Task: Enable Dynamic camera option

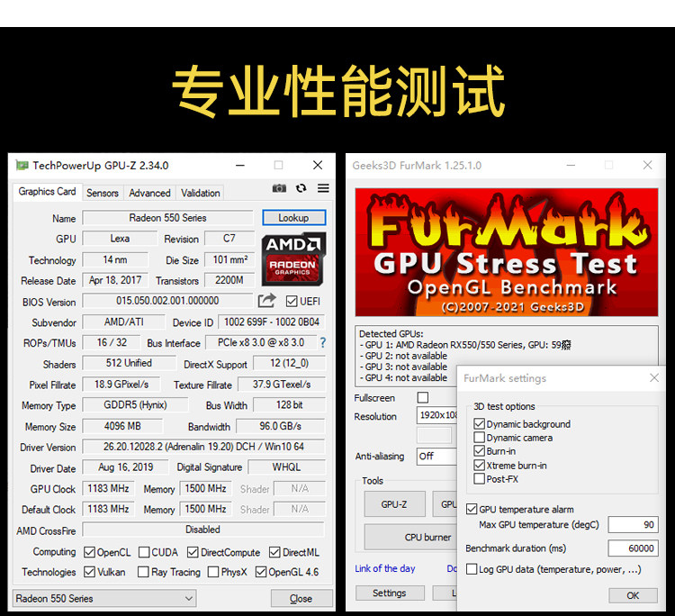Action: 479,437
